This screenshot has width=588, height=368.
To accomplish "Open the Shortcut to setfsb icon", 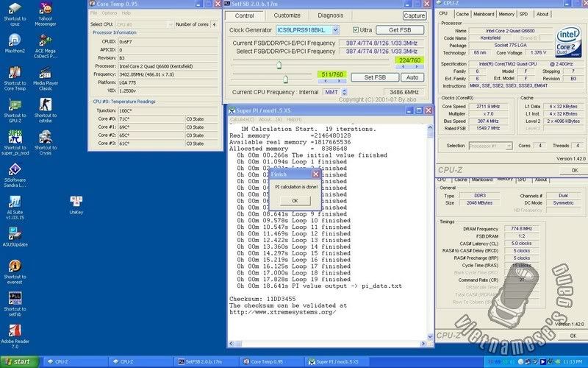I will (x=15, y=305).
